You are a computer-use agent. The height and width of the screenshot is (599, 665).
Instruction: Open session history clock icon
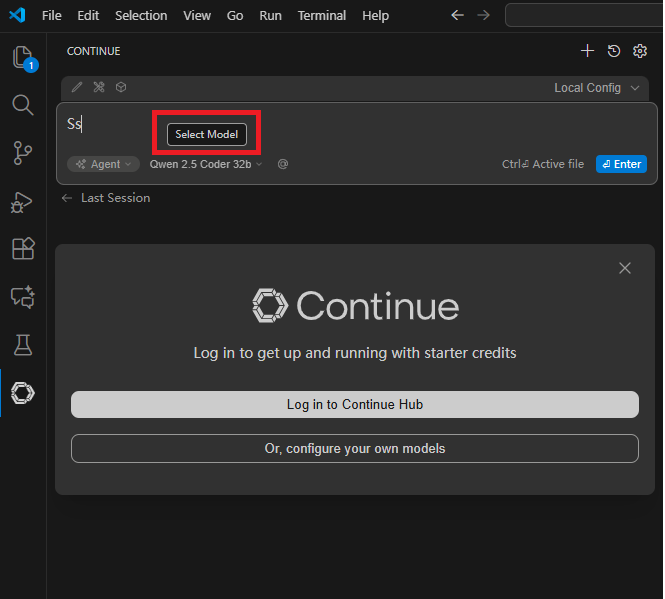coord(614,51)
